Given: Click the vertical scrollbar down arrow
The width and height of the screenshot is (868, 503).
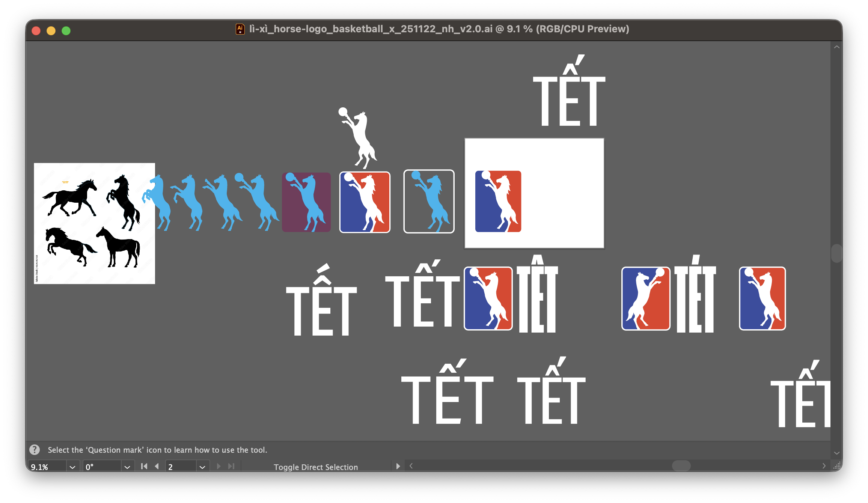Looking at the screenshot, I should 836,453.
